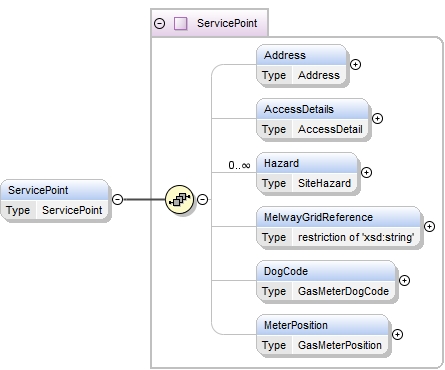The image size is (445, 370).
Task: Expand the Address element
Action: click(x=356, y=64)
